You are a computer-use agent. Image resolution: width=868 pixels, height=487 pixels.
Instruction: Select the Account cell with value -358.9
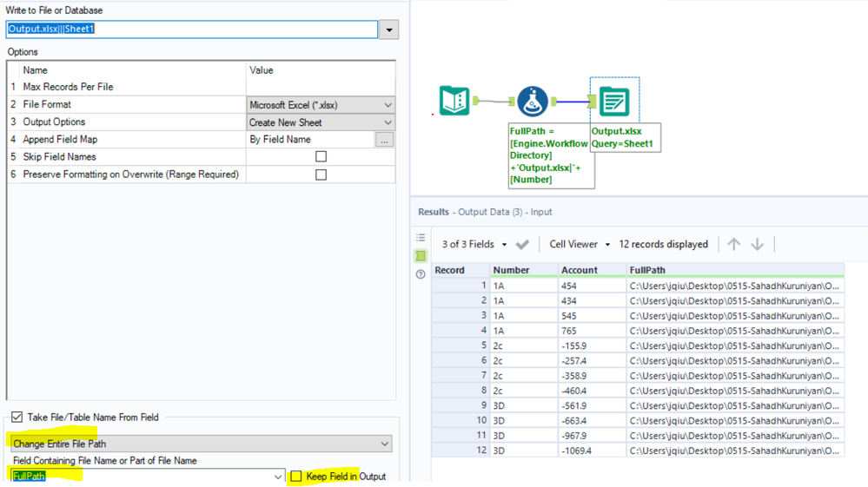pos(592,375)
